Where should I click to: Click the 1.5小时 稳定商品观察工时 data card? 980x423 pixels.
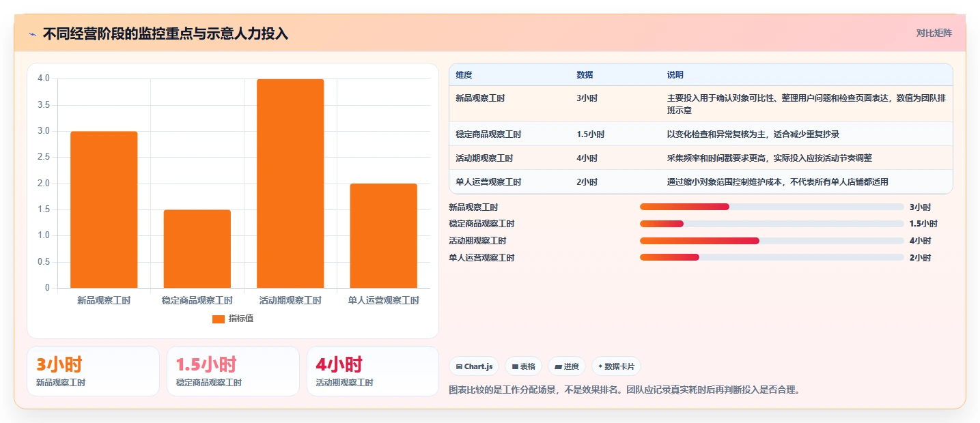click(233, 371)
